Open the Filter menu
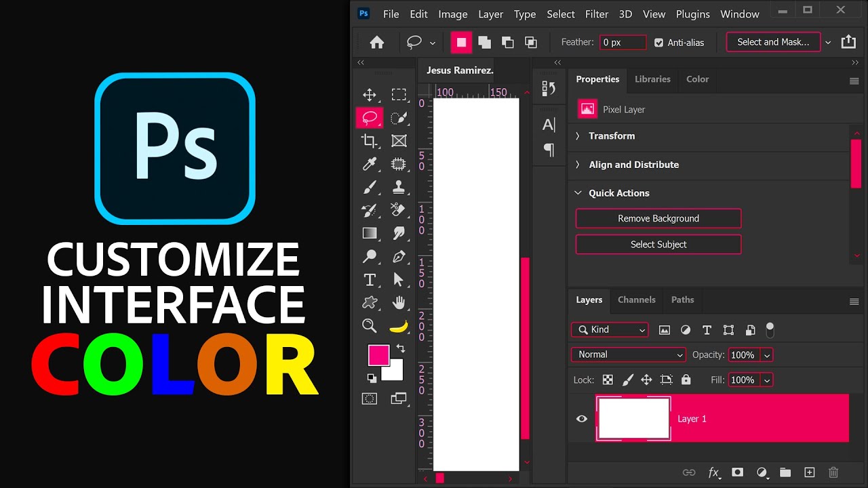Image resolution: width=868 pixels, height=488 pixels. click(597, 14)
